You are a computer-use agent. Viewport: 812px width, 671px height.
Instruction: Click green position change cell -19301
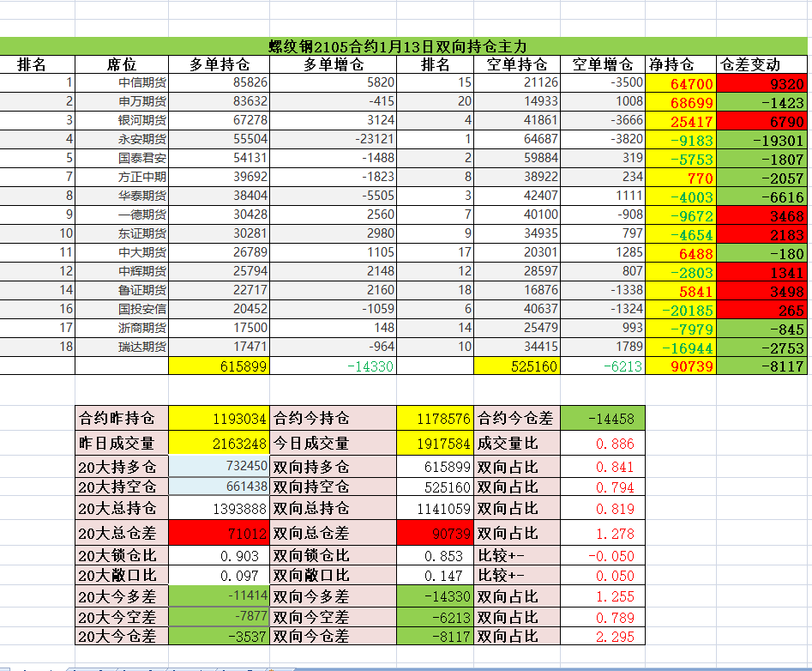pos(761,140)
